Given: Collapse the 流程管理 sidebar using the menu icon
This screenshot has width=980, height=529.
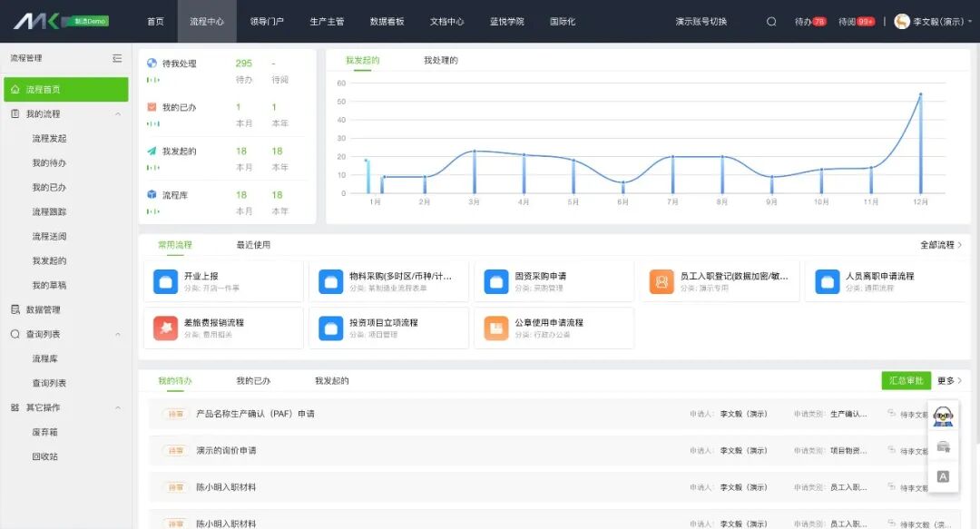Looking at the screenshot, I should click(x=117, y=58).
